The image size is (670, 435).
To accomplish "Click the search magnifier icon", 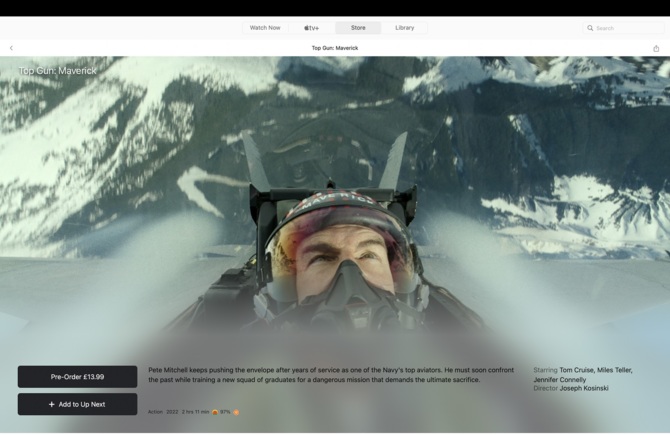I will click(x=590, y=28).
